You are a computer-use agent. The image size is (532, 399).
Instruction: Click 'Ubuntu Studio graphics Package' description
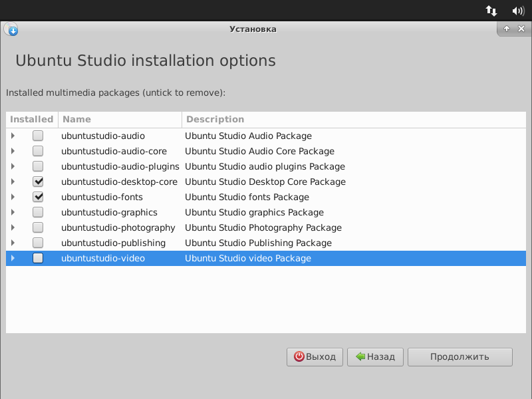click(x=255, y=212)
